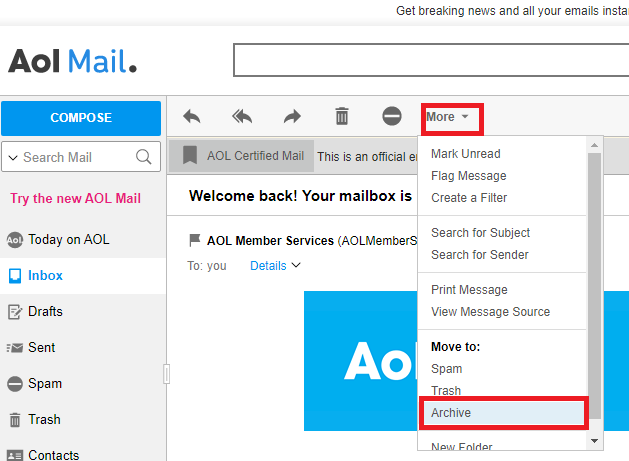Expand the Search Mail options chevron
629x461 pixels.
[13, 158]
